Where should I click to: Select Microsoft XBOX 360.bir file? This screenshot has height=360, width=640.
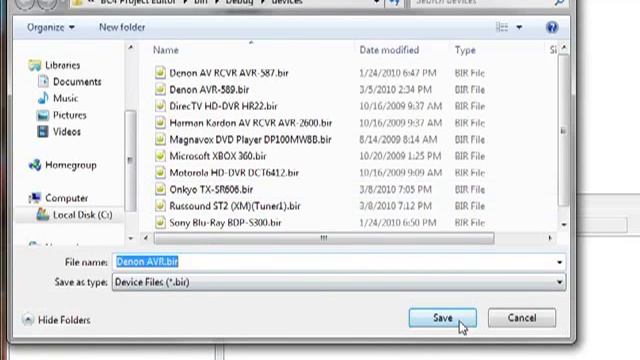coord(218,156)
